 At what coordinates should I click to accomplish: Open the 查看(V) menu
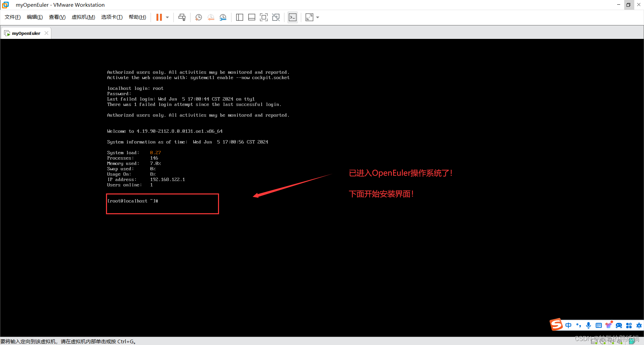(x=57, y=17)
